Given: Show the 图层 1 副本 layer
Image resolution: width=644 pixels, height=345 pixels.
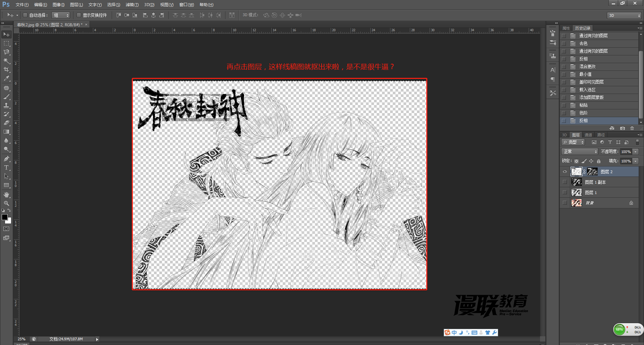Looking at the screenshot, I should [x=565, y=182].
